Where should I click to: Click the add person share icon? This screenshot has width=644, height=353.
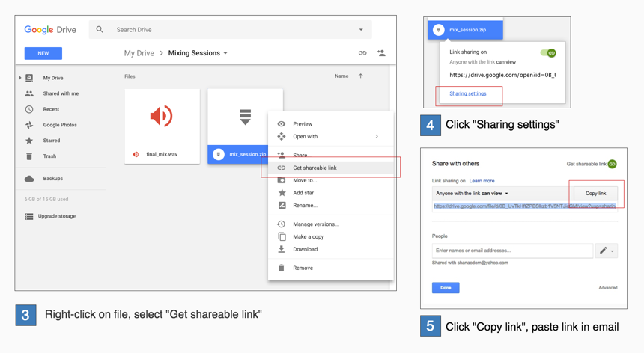(381, 53)
